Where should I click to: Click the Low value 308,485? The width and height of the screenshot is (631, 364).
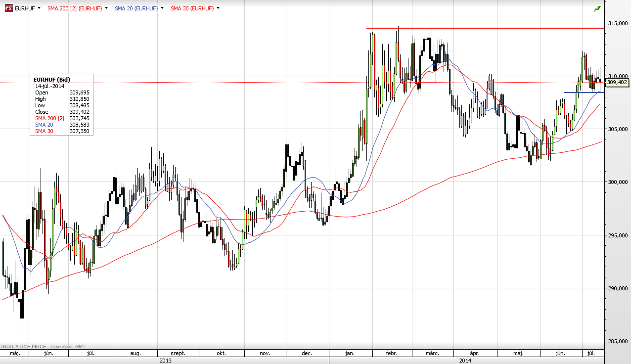(x=80, y=105)
